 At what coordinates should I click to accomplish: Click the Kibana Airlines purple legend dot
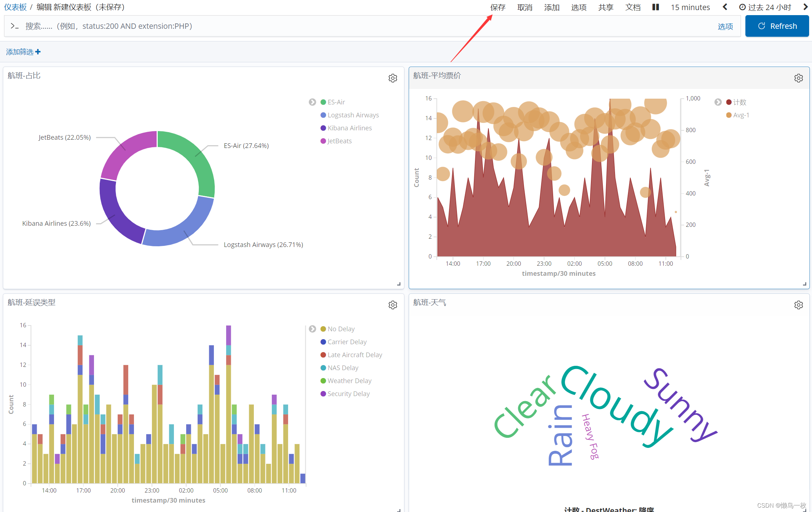click(323, 128)
